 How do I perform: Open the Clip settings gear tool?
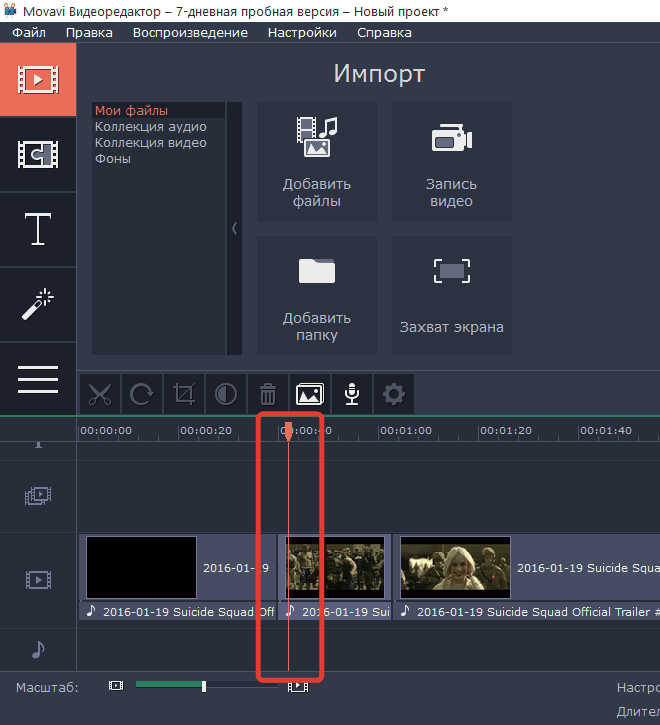tap(394, 394)
